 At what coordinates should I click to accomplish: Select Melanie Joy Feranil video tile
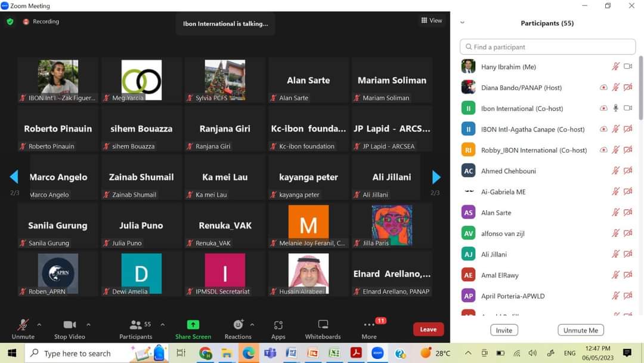(308, 225)
